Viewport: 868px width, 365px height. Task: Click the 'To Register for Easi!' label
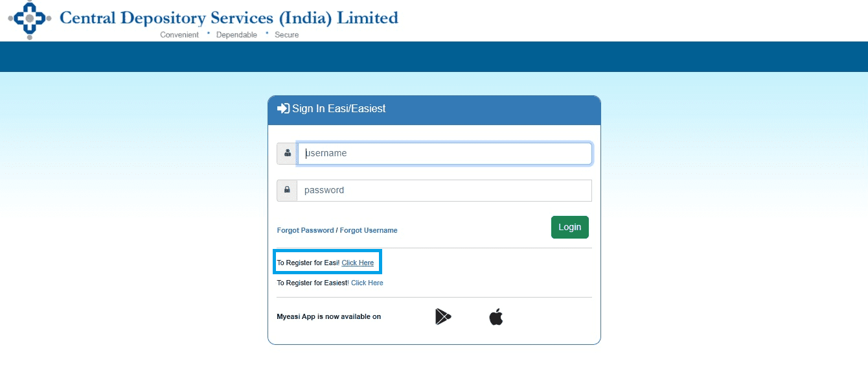pos(308,263)
